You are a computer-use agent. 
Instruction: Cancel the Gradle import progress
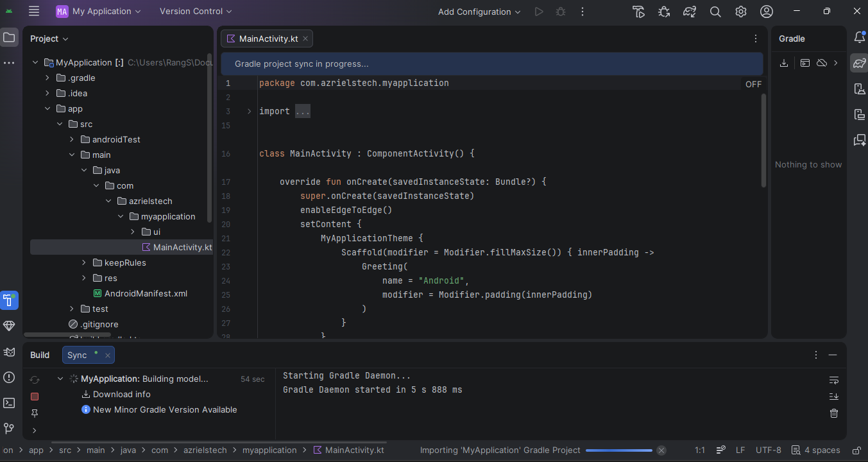(x=661, y=450)
